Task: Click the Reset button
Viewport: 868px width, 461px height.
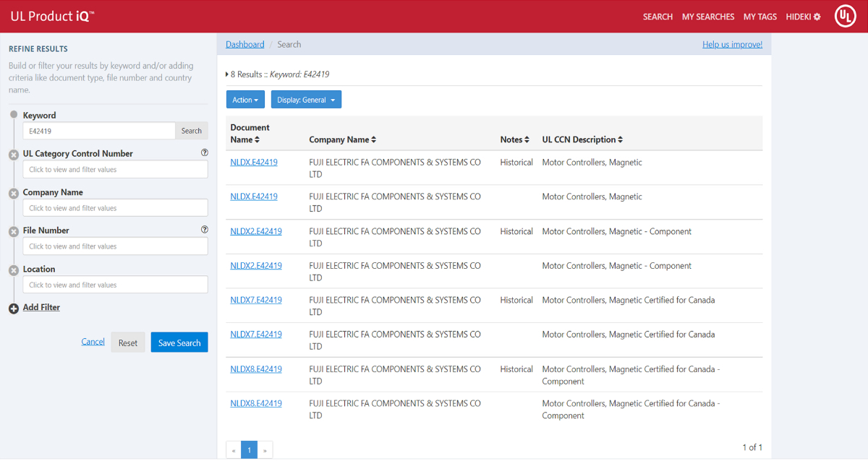Action: (128, 342)
